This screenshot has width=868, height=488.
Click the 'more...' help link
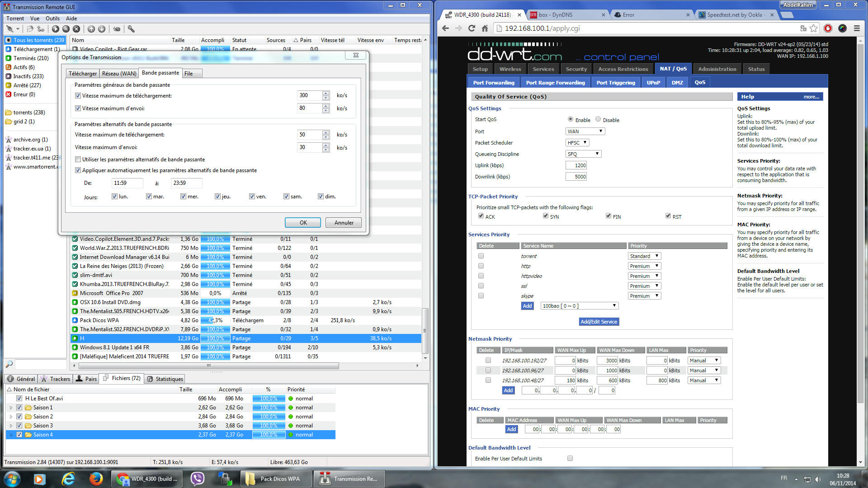[x=811, y=97]
